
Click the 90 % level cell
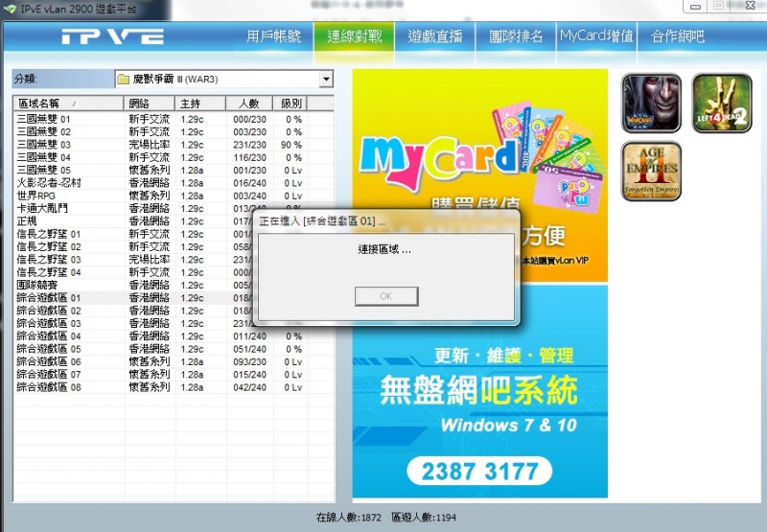point(291,145)
